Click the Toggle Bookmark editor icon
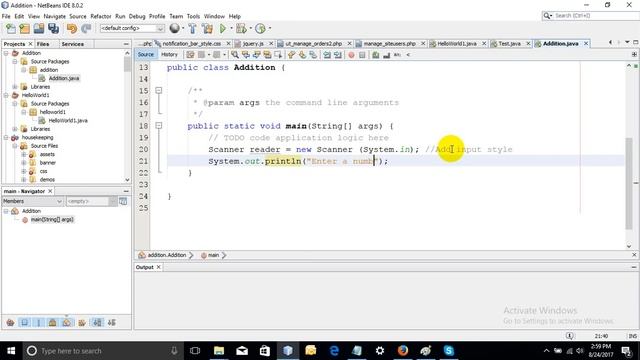This screenshot has width=640, height=360. (x=313, y=55)
